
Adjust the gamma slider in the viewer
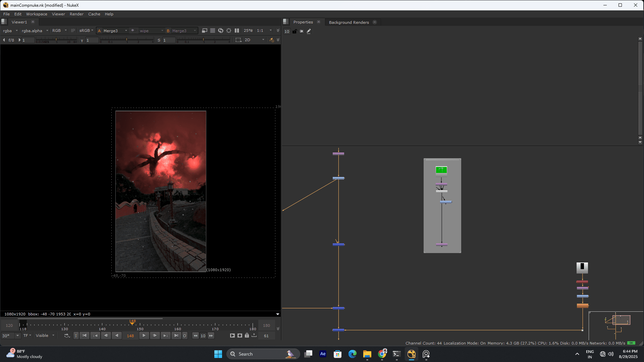[x=127, y=40]
